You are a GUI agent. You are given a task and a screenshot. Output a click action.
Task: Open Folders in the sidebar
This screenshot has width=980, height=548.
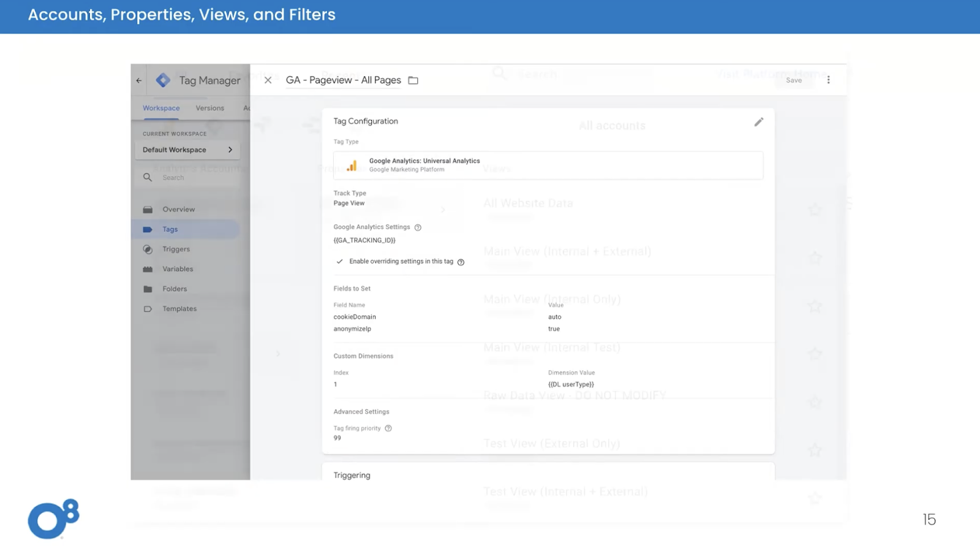[175, 289]
